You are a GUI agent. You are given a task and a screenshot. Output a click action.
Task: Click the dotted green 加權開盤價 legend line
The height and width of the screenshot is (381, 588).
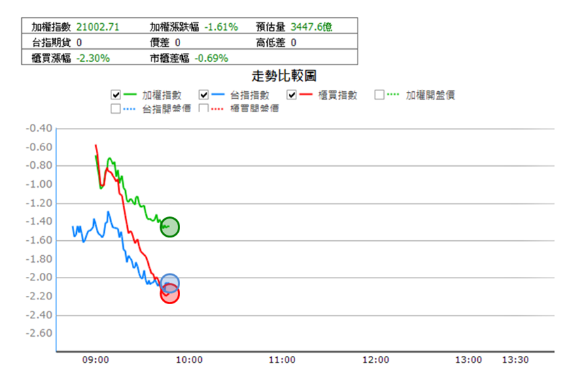393,95
